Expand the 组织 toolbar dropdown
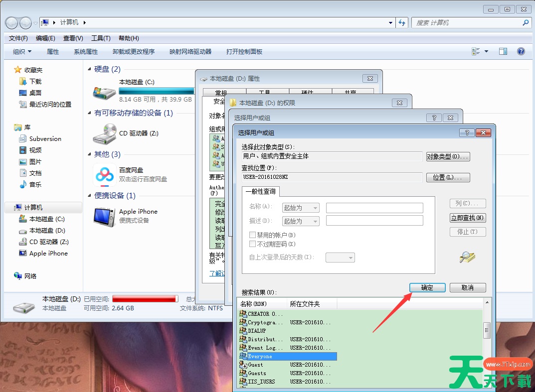 22,51
